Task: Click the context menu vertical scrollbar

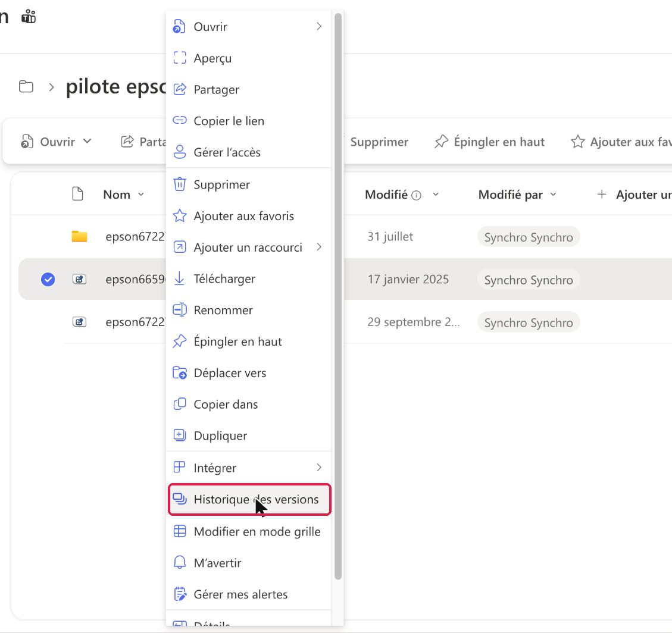Action: click(x=338, y=296)
